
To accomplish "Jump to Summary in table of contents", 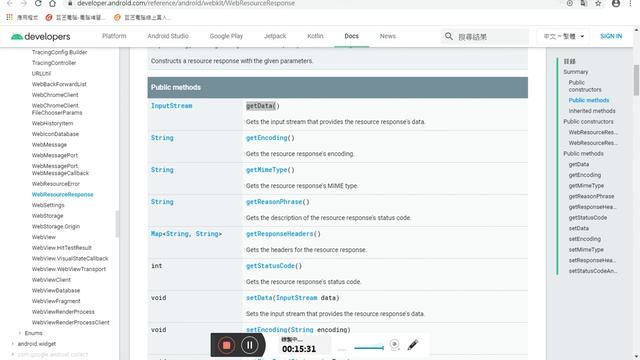I will [576, 72].
